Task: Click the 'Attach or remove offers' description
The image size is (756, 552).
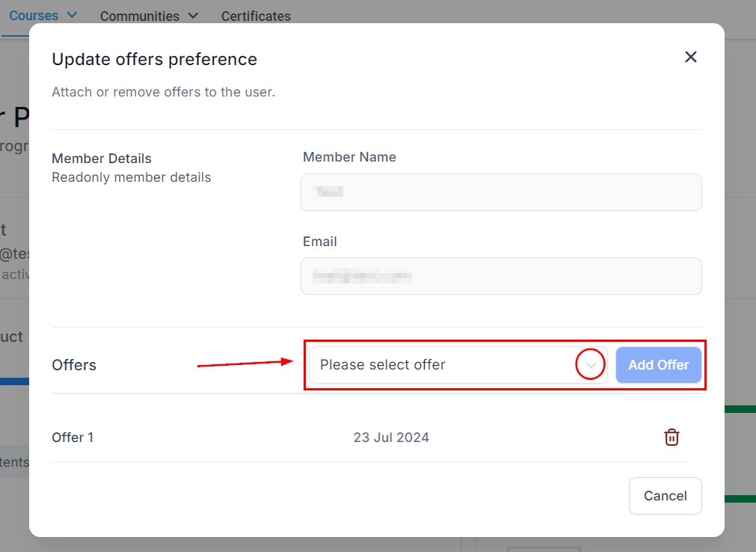Action: [163, 93]
